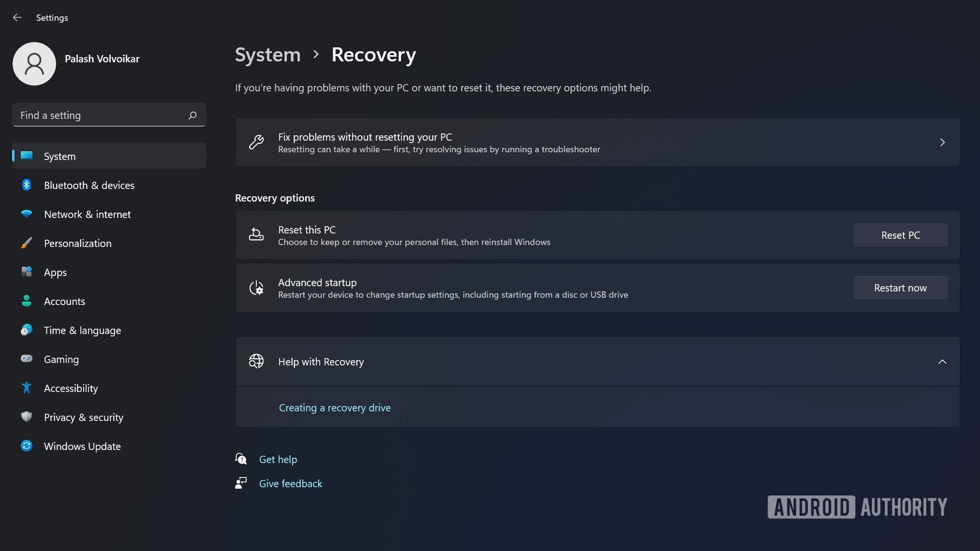
Task: Select Personalization in sidebar
Action: pos(109,243)
